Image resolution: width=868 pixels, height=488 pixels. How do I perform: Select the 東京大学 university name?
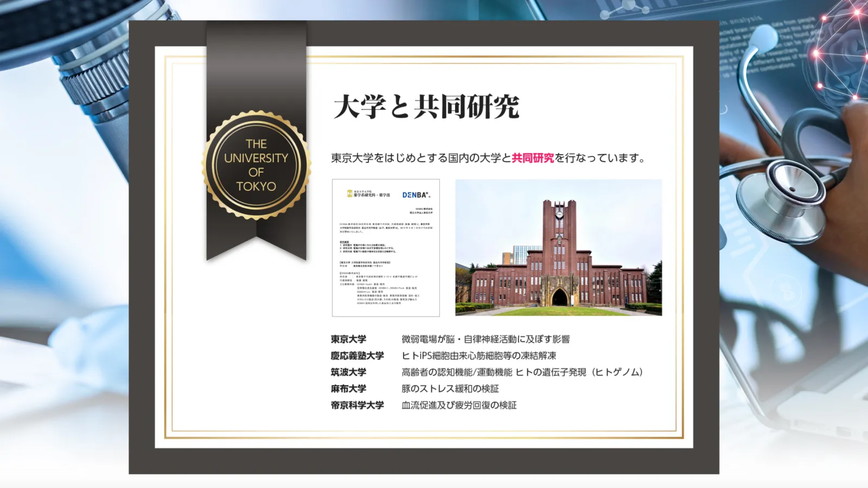[x=348, y=339]
